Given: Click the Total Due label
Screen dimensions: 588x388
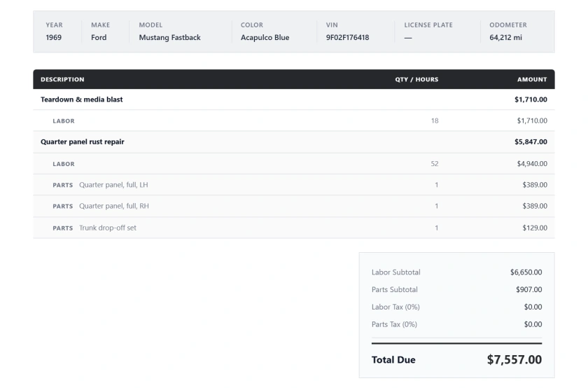Looking at the screenshot, I should 393,360.
